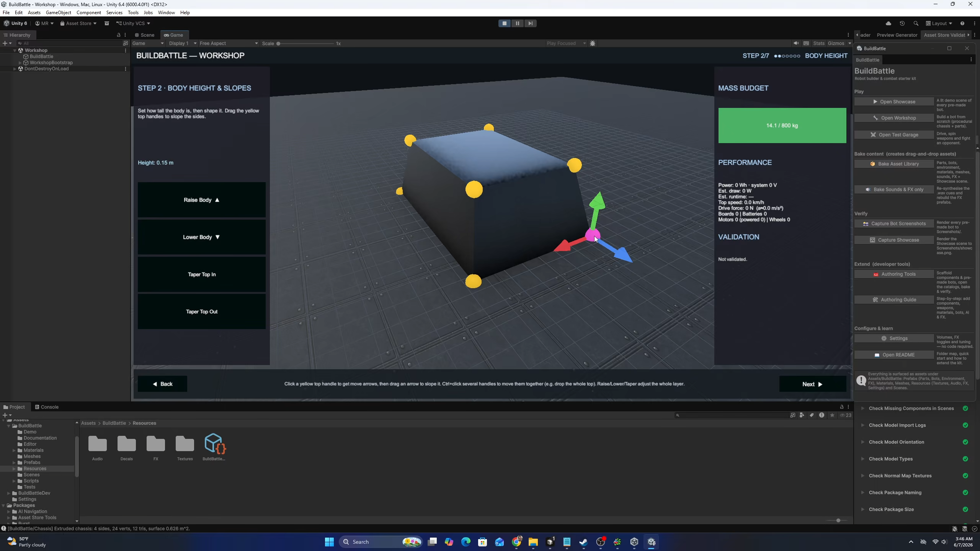The image size is (980, 551).
Task: Mute audio in the Game view
Action: click(796, 43)
